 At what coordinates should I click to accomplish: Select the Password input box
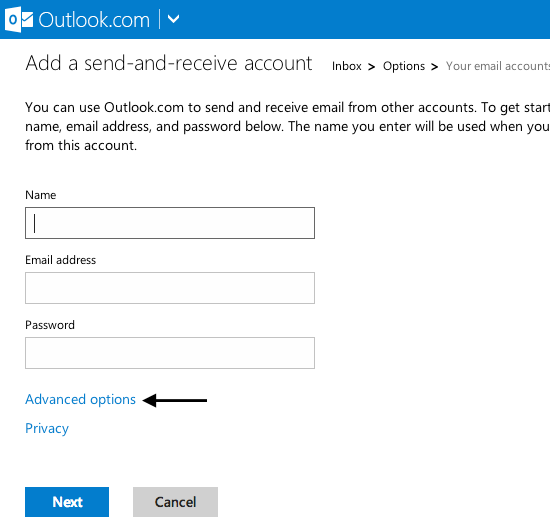[x=170, y=353]
